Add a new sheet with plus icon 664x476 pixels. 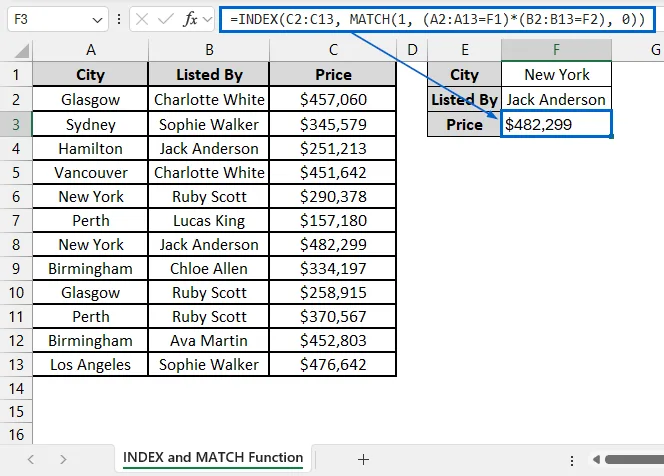[363, 459]
